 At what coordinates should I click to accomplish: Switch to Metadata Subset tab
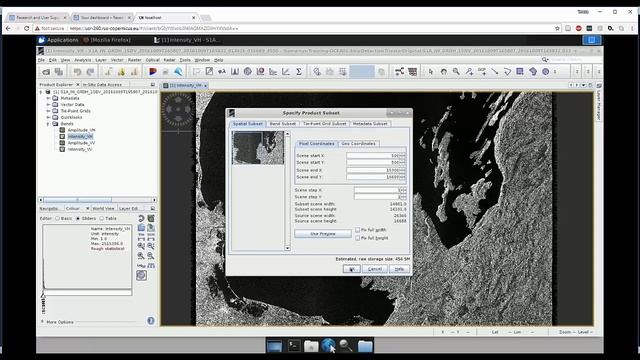click(370, 124)
